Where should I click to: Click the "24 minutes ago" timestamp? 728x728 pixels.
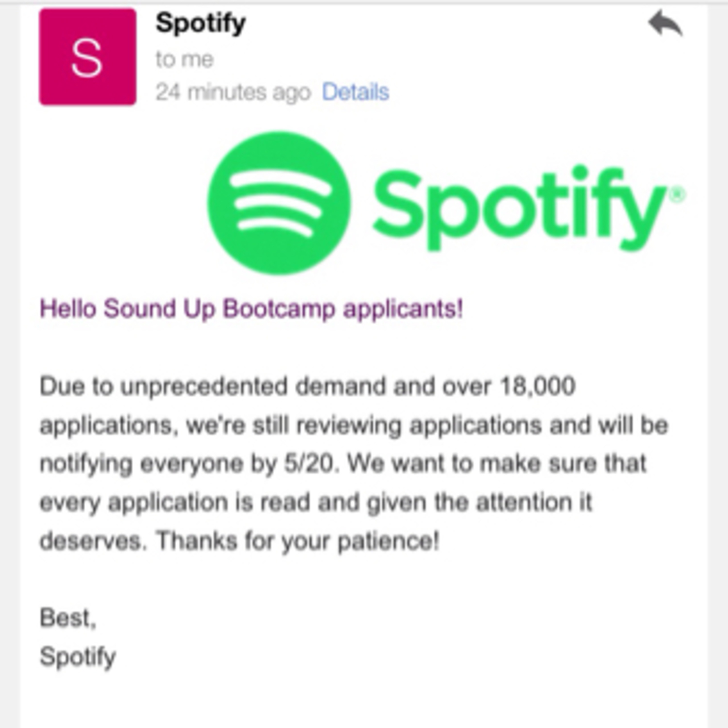[233, 92]
